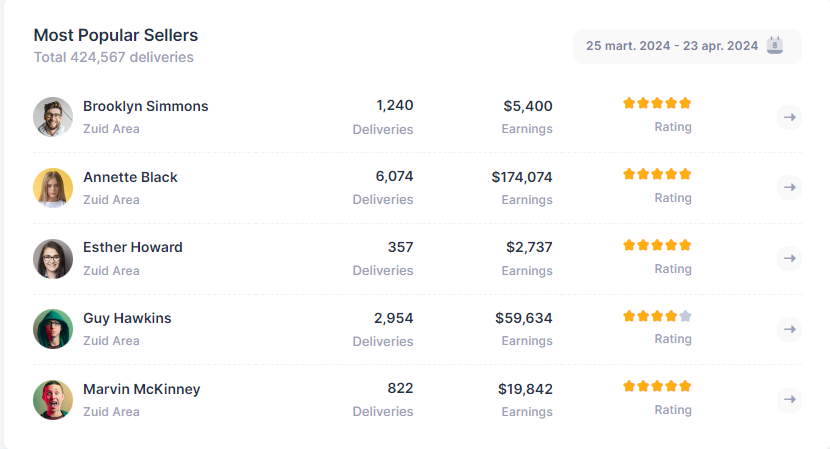
Task: Click Brooklyn Simmons' five-star rating
Action: pyautogui.click(x=657, y=103)
